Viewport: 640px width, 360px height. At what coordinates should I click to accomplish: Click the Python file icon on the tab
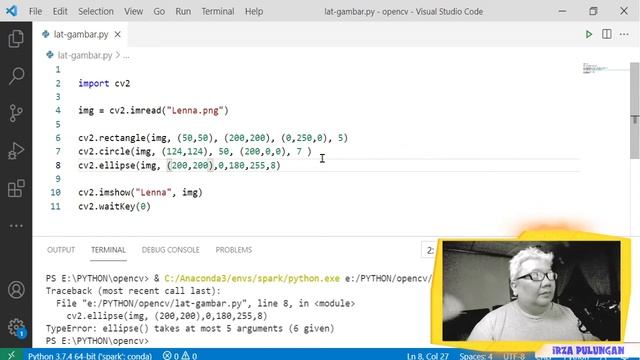[46, 34]
